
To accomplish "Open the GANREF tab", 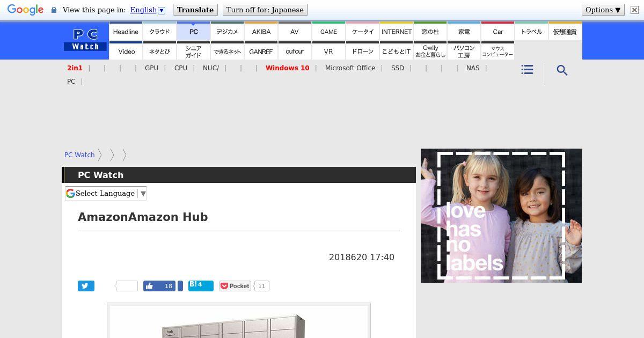I will (261, 52).
